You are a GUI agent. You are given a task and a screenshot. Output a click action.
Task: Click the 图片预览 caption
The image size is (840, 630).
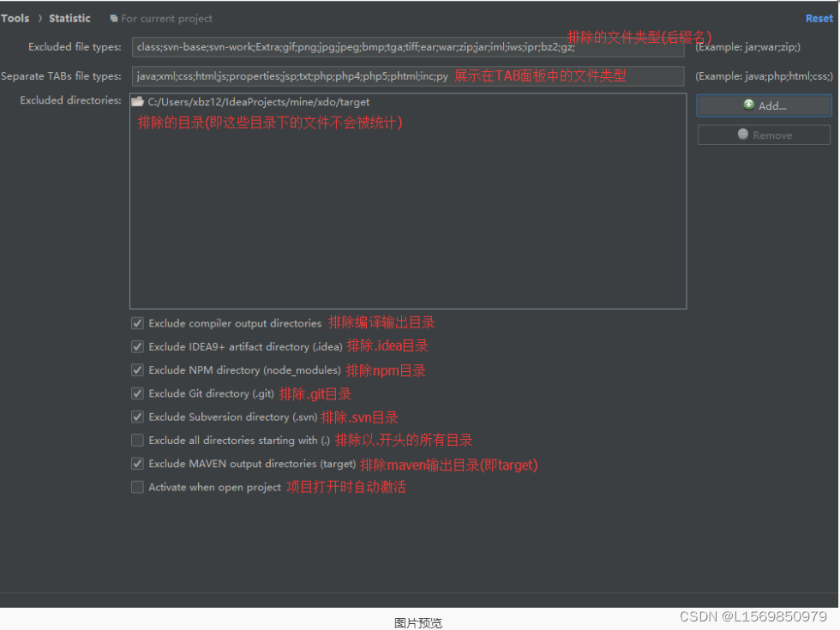pos(418,622)
